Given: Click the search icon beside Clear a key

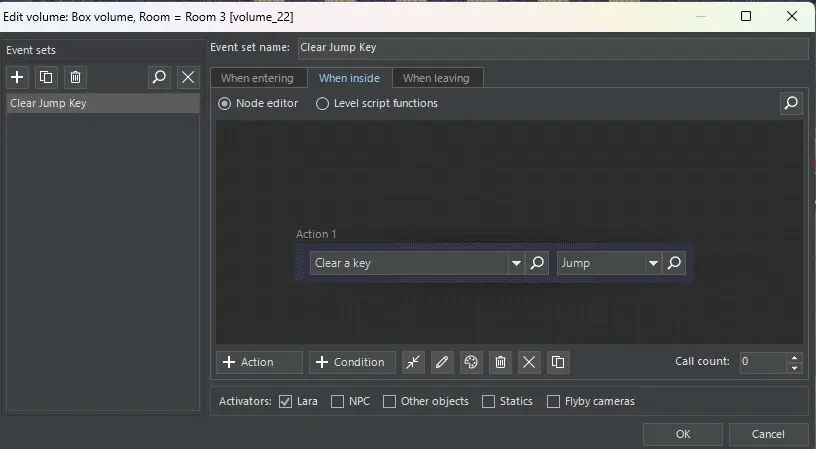Looking at the screenshot, I should click(537, 263).
